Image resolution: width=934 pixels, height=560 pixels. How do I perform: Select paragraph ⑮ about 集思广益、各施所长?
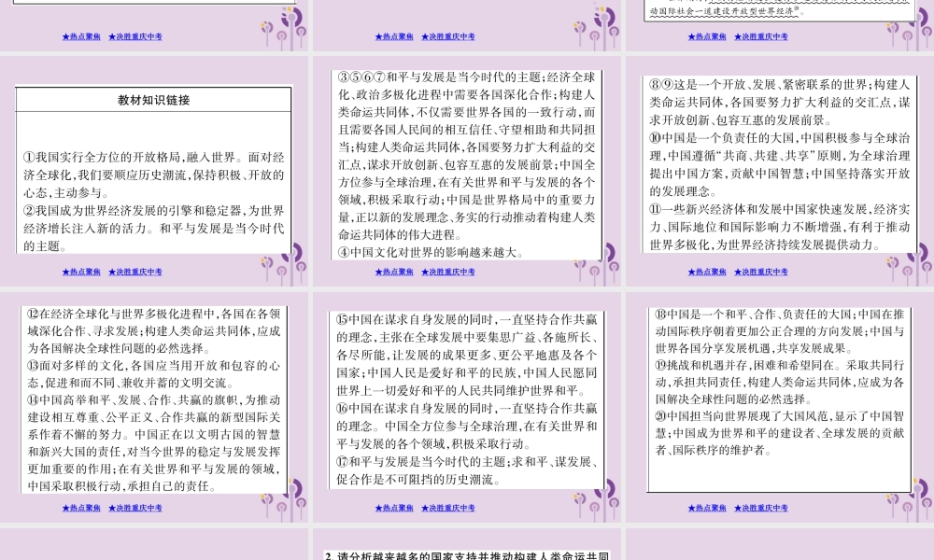click(466, 356)
